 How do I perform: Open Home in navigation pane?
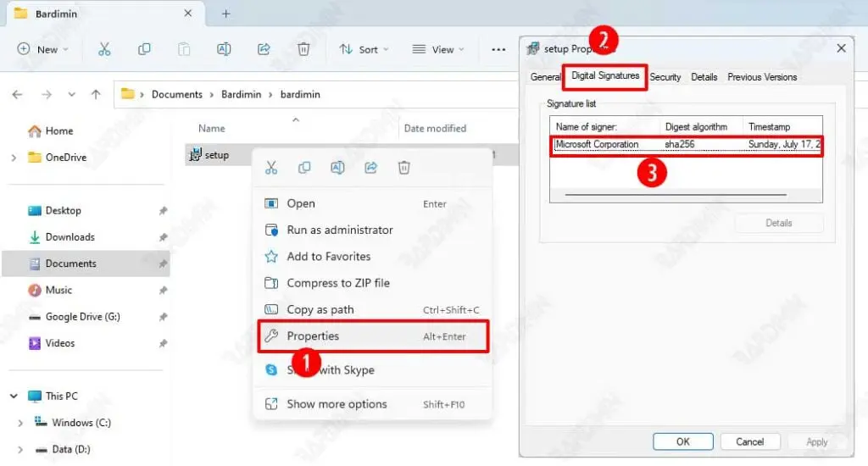(x=51, y=131)
